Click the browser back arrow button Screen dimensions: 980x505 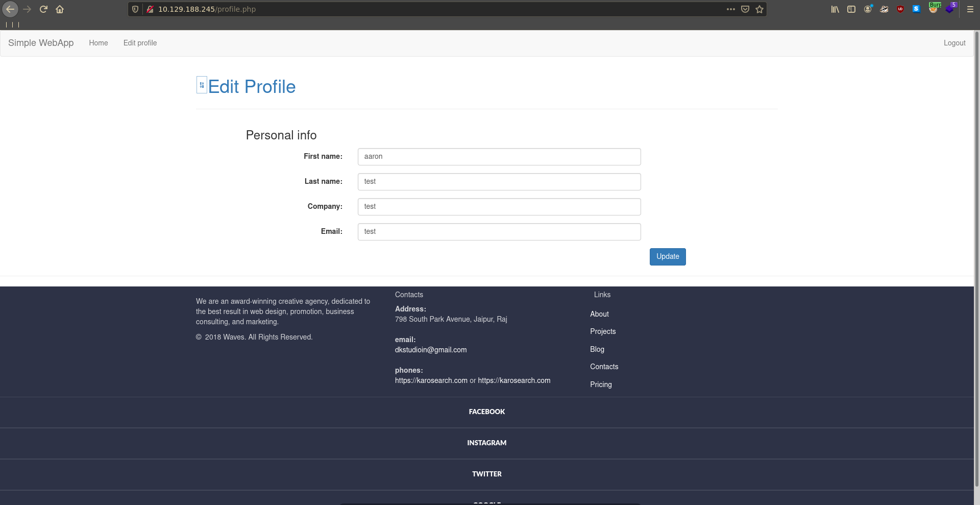pos(10,9)
